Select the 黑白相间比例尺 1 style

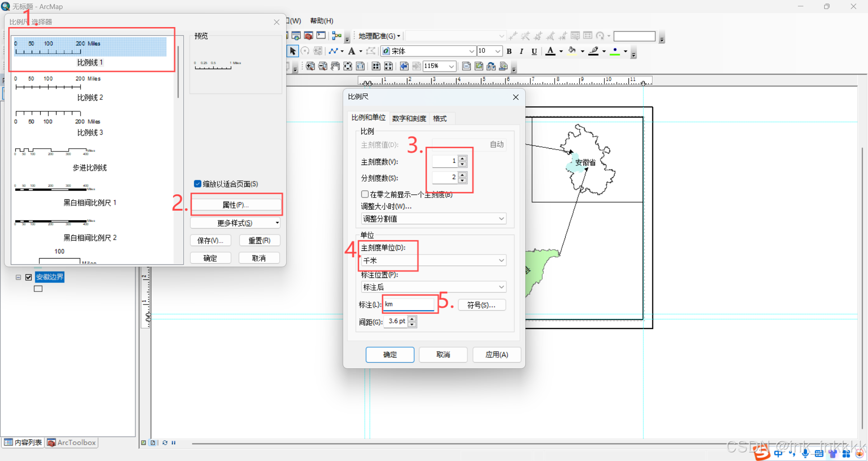tap(90, 194)
